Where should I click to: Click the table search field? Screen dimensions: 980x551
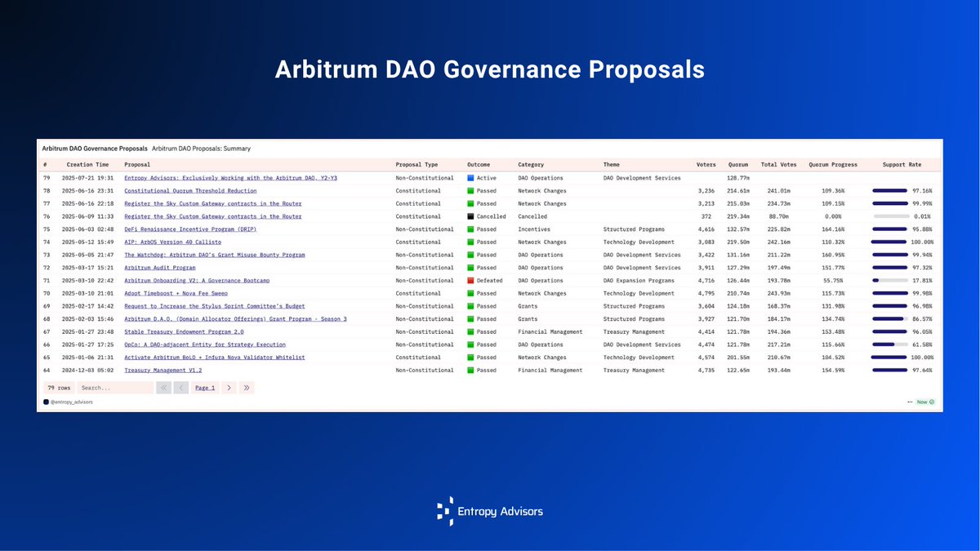[114, 388]
